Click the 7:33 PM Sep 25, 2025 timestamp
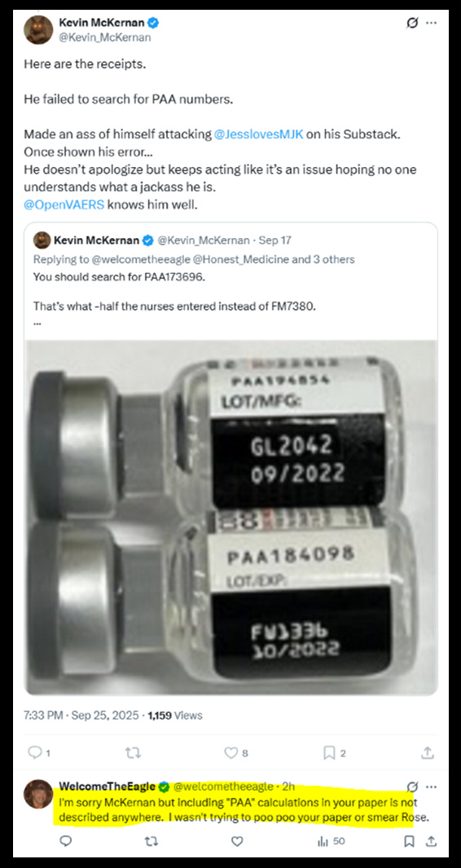This screenshot has width=461, height=868. (81, 716)
